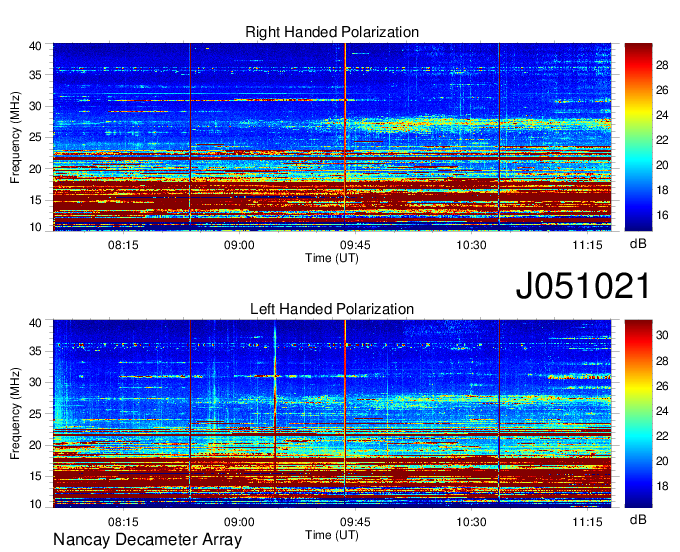The width and height of the screenshot is (680, 552).
Task: Select the right-handed polarization spectrogram plot
Action: coord(332,137)
